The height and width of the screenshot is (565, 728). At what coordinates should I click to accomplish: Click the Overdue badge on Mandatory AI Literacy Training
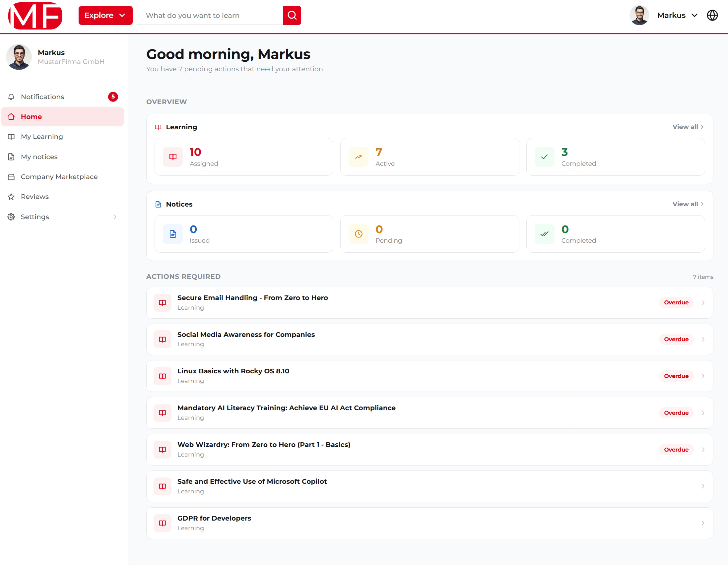(x=676, y=413)
